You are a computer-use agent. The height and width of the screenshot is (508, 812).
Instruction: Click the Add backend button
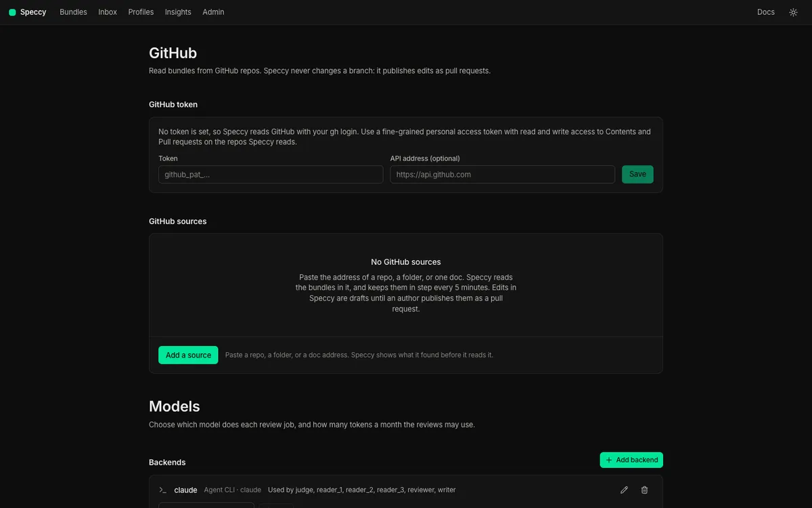tap(631, 460)
